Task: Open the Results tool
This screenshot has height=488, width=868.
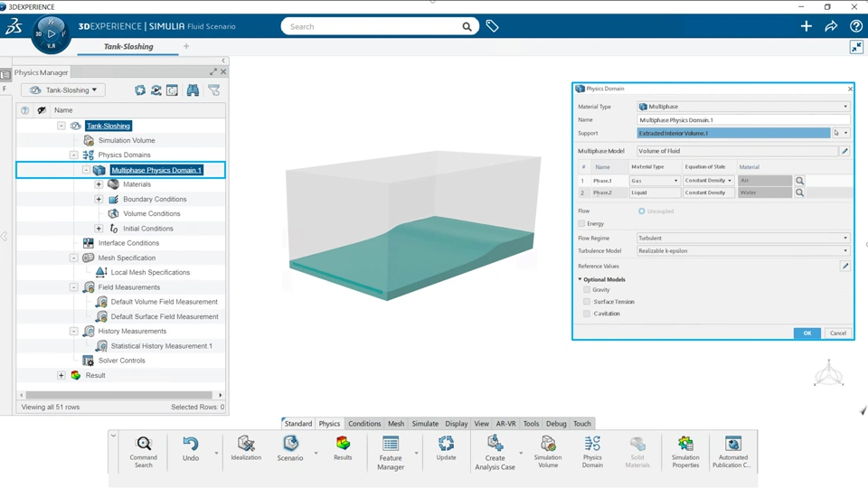Action: click(343, 448)
